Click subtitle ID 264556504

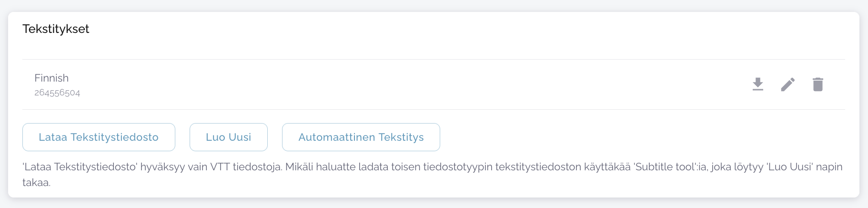point(57,93)
